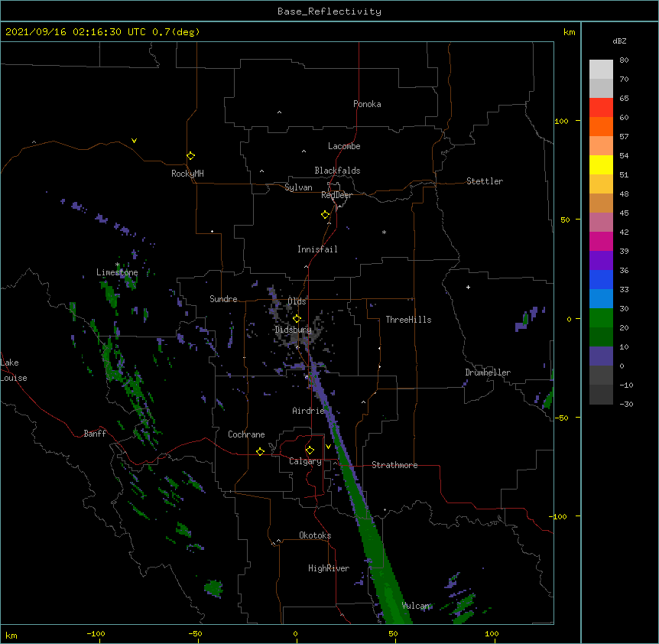Select the magenta 39-42 dBZ legend swatch
This screenshot has width=659, height=644.
click(x=601, y=241)
